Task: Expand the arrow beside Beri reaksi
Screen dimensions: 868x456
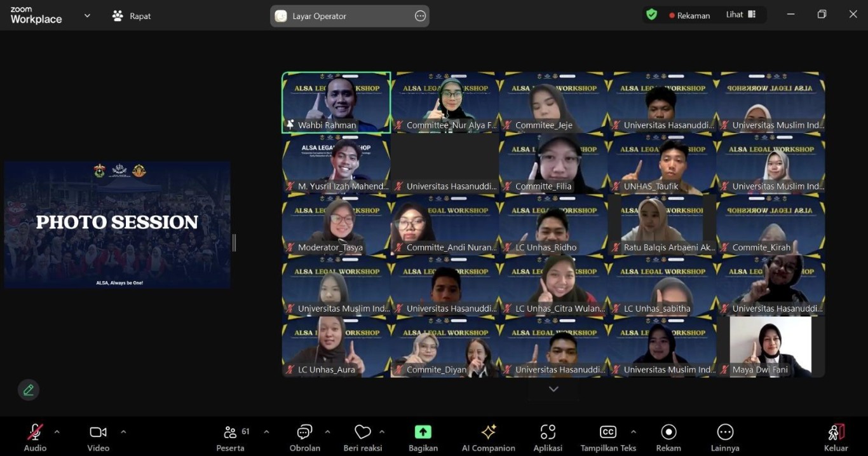Action: (382, 432)
